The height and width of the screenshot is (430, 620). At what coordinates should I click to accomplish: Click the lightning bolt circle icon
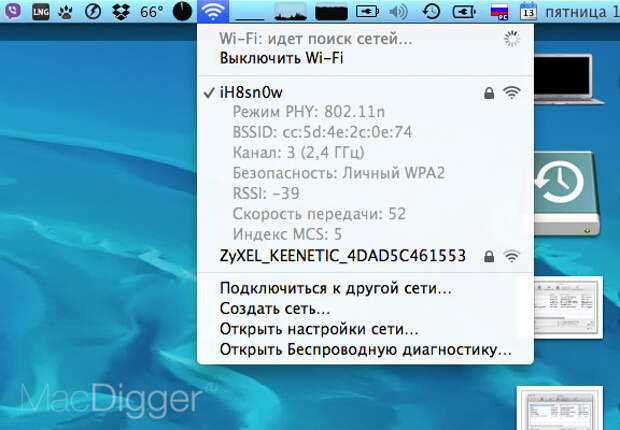click(x=93, y=12)
